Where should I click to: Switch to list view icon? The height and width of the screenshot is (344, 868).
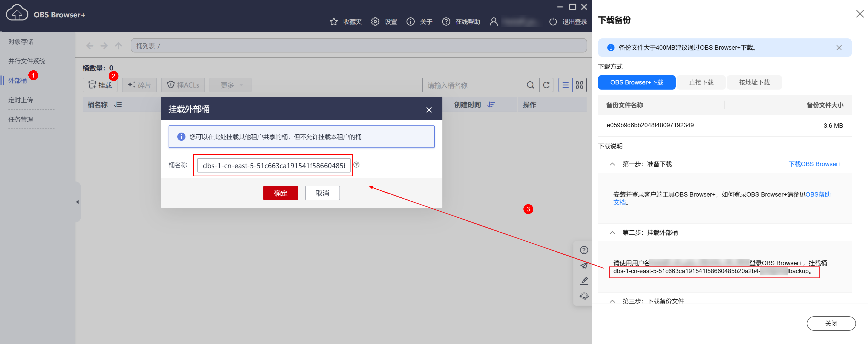coord(565,85)
